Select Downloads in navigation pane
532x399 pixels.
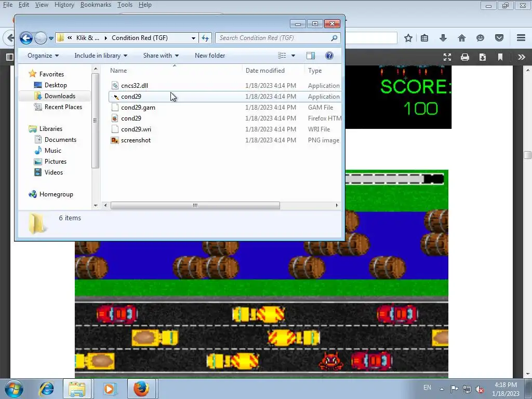(60, 96)
